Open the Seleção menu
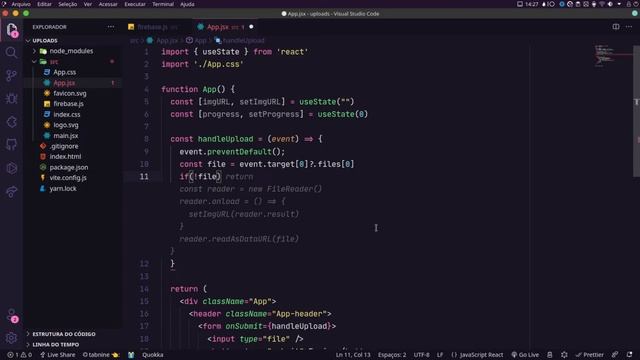640x360 pixels. click(x=68, y=4)
